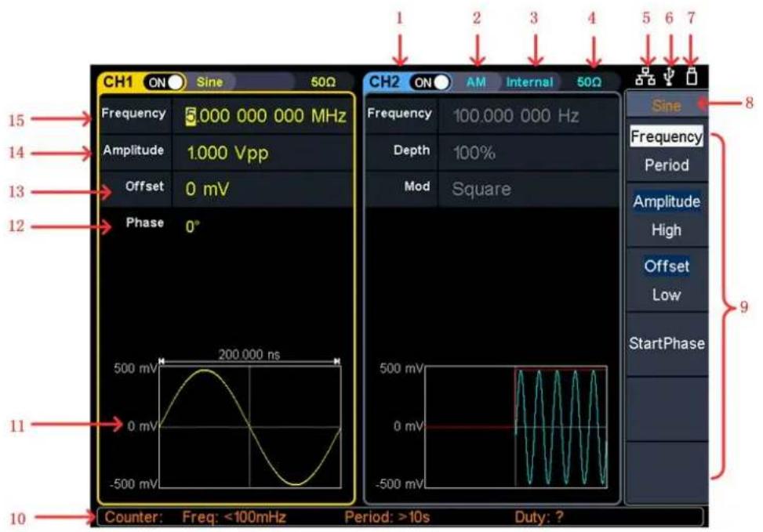The height and width of the screenshot is (532, 763).
Task: Click the CH2 Internal source indicator
Action: click(x=529, y=82)
